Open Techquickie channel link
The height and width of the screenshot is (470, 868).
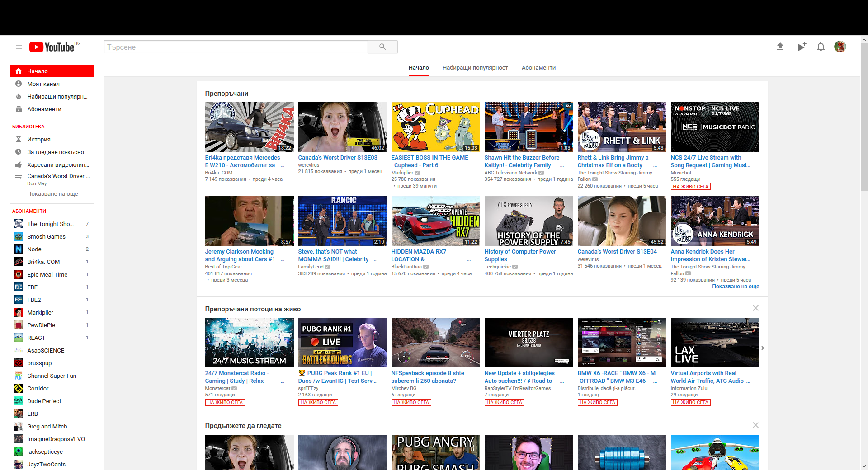[497, 267]
